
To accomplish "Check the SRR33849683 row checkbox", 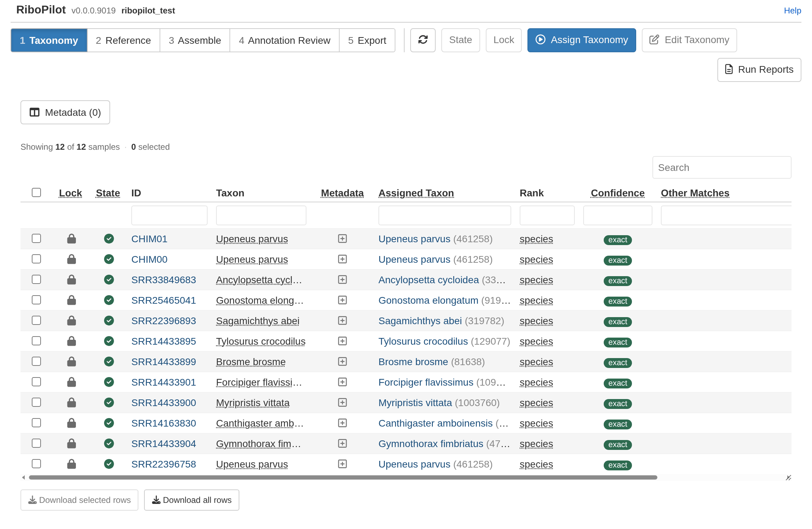I will (36, 279).
